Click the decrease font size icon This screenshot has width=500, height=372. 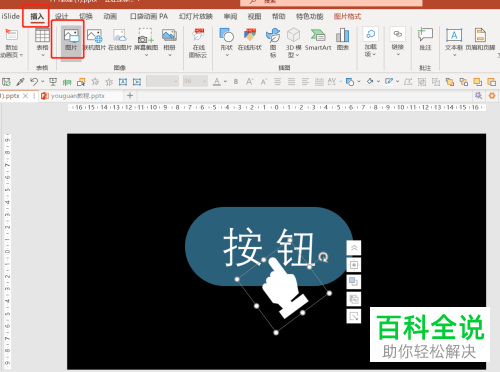[264, 82]
